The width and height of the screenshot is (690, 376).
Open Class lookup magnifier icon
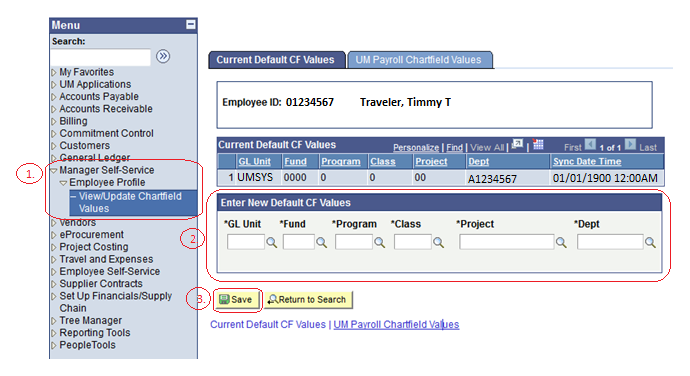pos(438,243)
